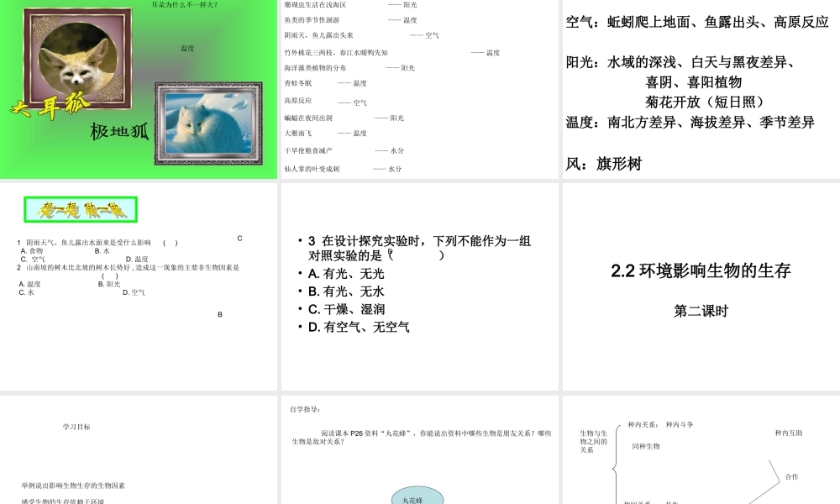Click the heading 学习目标
This screenshot has height=504, width=840.
[x=76, y=427]
